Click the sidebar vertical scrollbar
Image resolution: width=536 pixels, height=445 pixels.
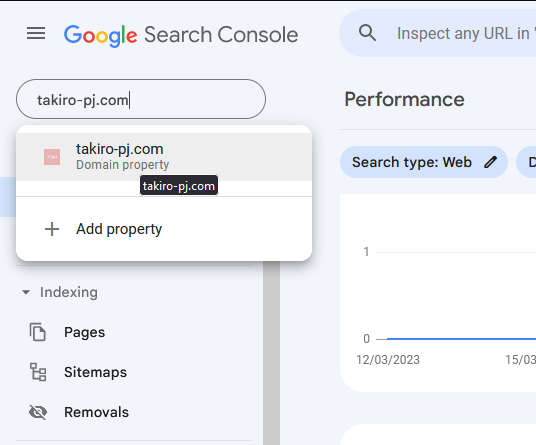[271, 353]
